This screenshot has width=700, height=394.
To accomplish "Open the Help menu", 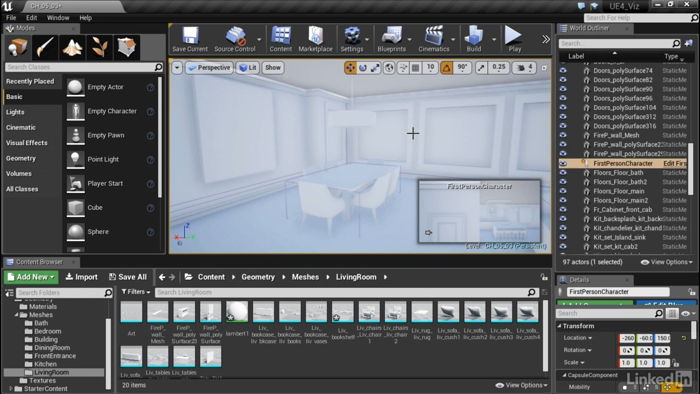I will [x=85, y=18].
